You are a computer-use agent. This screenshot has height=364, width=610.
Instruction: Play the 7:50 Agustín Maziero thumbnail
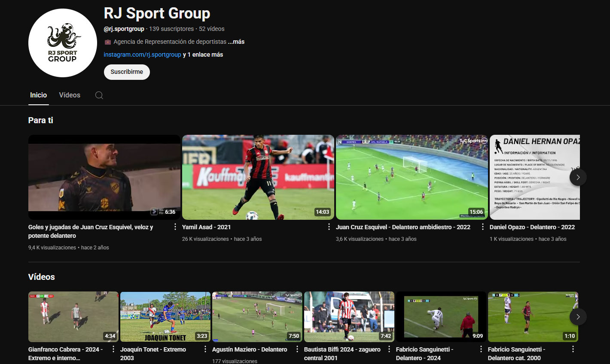[x=257, y=317]
